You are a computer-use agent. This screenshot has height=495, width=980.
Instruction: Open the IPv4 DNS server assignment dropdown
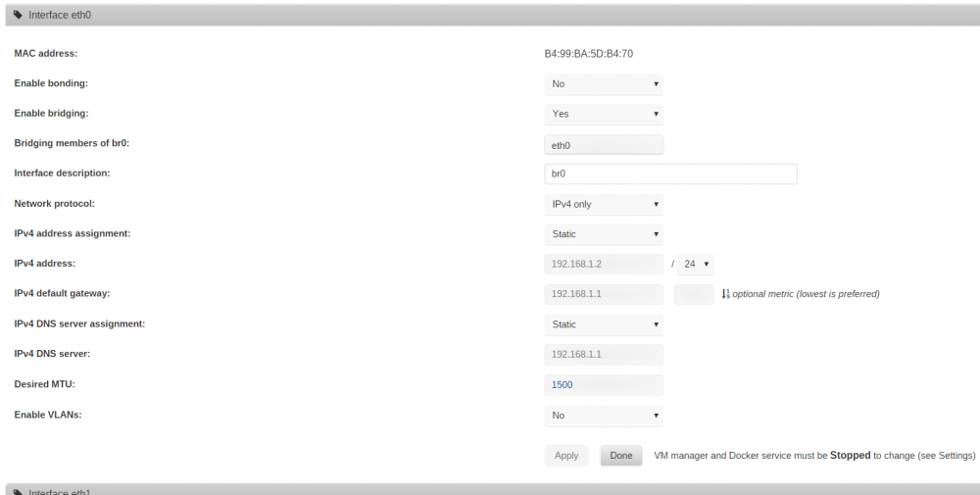coord(604,324)
